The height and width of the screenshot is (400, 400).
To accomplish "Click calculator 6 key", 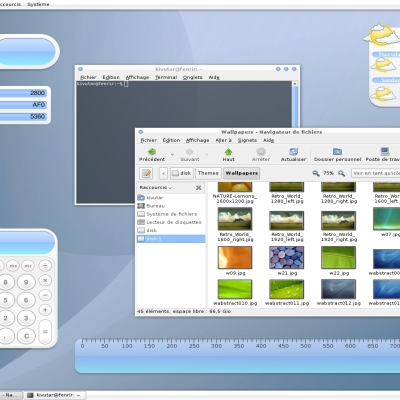I will tap(26, 300).
